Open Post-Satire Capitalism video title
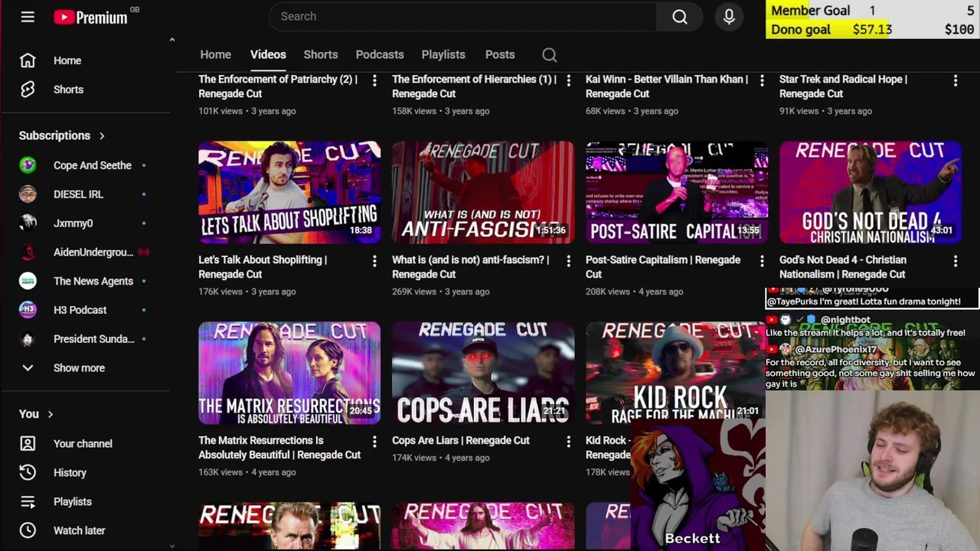This screenshot has height=551, width=980. pos(663,267)
